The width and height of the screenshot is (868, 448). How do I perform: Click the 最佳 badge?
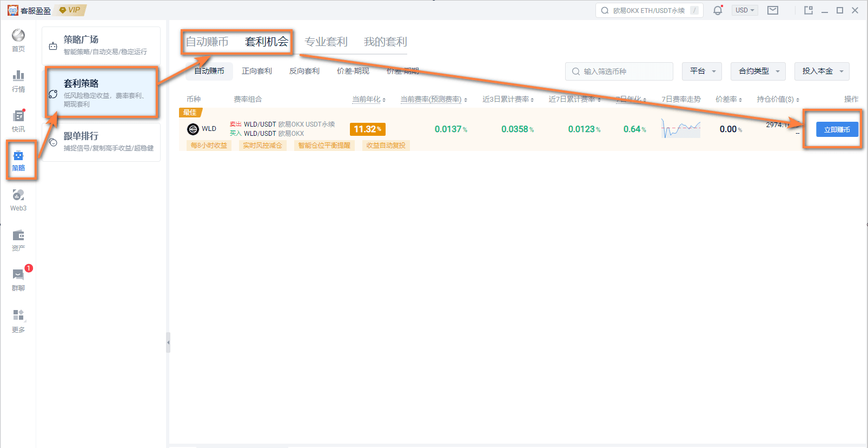click(190, 113)
